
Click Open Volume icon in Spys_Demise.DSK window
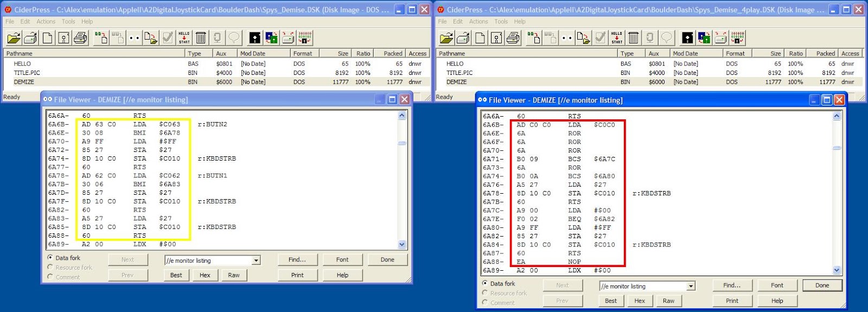pyautogui.click(x=30, y=37)
